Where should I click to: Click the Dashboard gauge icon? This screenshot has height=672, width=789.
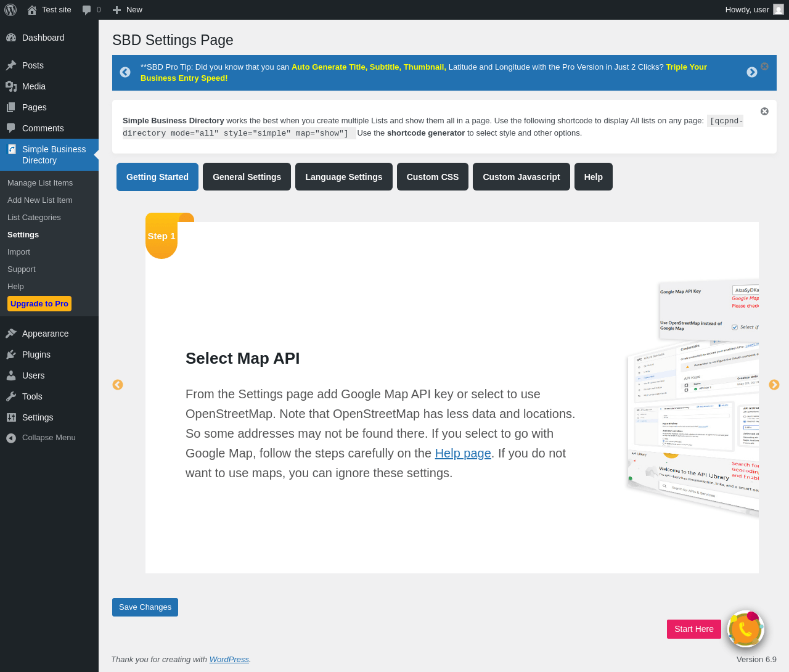click(x=11, y=38)
